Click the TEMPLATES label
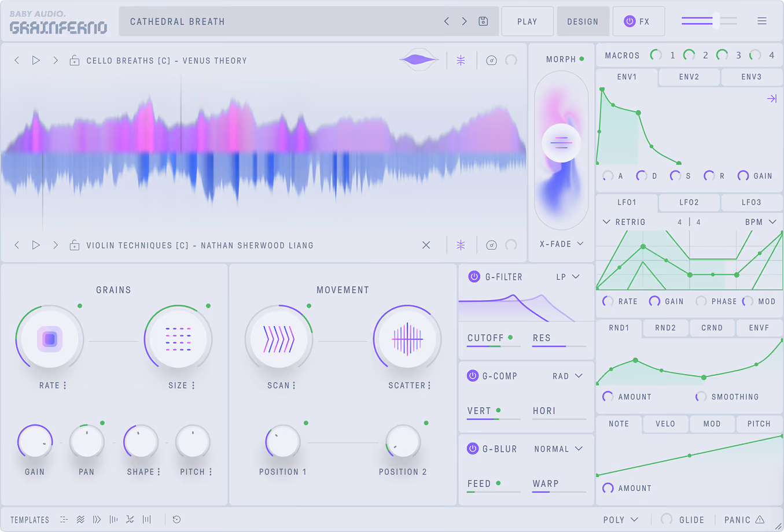 (x=30, y=520)
